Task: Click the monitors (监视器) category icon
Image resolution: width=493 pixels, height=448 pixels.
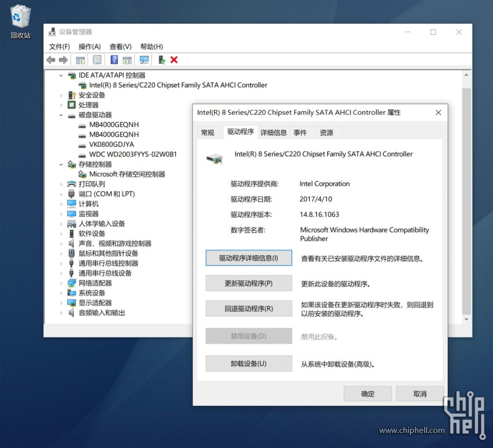Action: point(71,214)
